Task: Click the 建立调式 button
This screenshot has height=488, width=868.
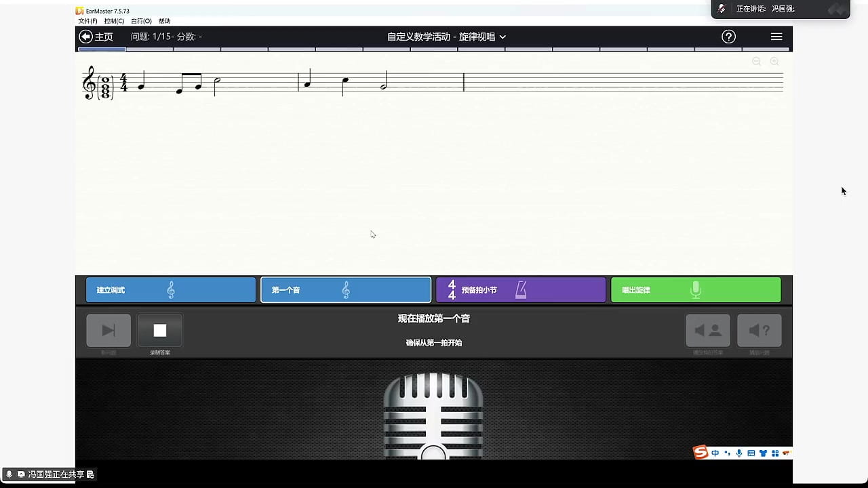Action: pyautogui.click(x=171, y=290)
